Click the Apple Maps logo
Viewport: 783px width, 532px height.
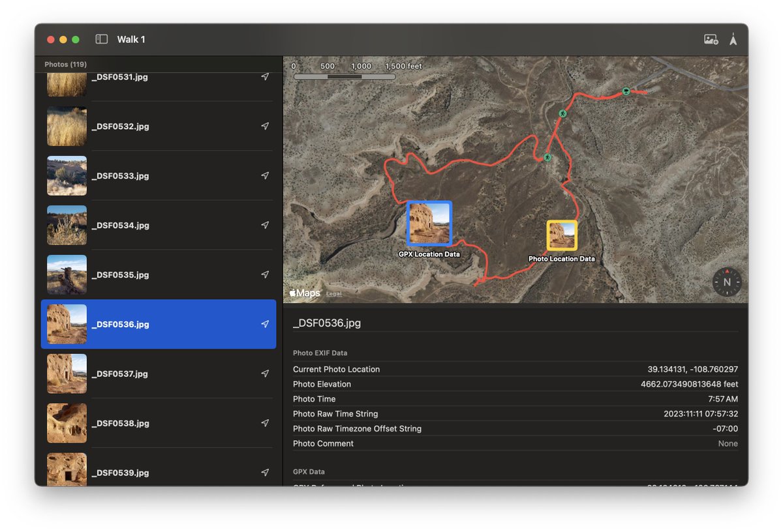305,293
